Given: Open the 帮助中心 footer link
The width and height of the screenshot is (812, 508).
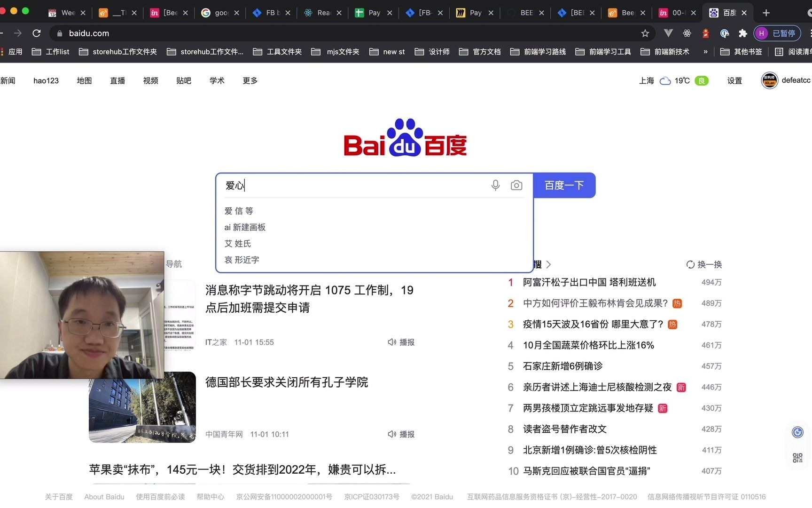Looking at the screenshot, I should 210,497.
